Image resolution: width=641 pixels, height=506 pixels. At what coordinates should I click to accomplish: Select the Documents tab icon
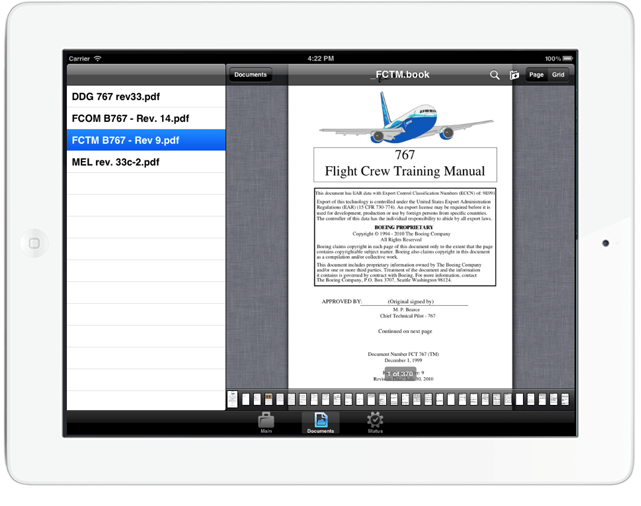[x=320, y=421]
